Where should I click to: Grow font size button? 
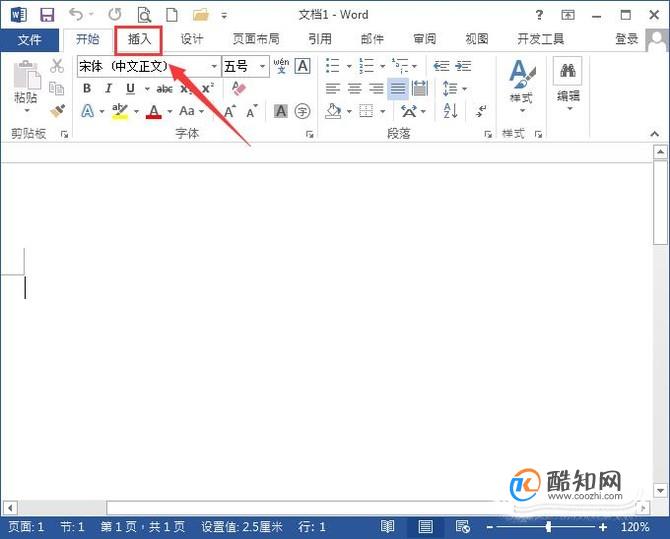[230, 112]
